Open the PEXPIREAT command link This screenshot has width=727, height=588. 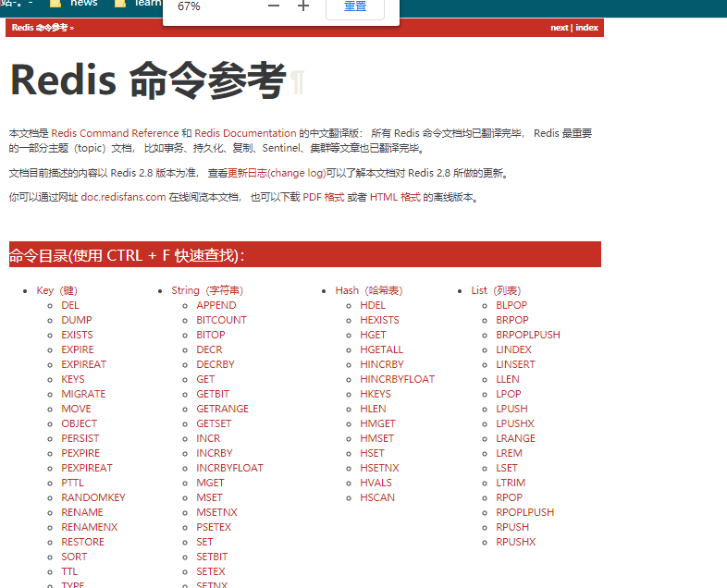tap(87, 469)
